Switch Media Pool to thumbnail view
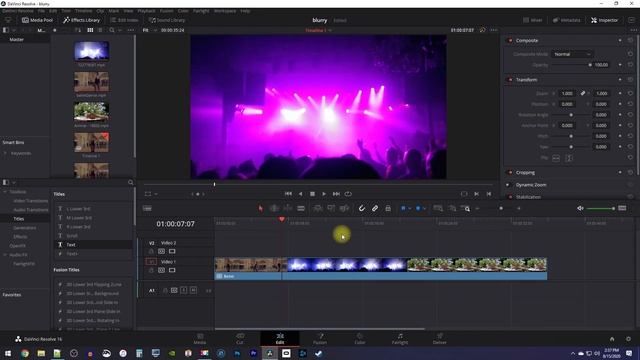The width and height of the screenshot is (640, 360). tap(90, 30)
